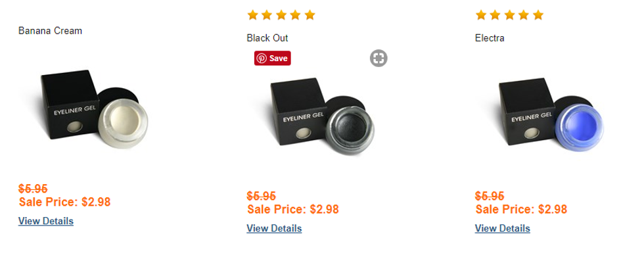The height and width of the screenshot is (263, 644).
Task: Click the zoom magnifier icon on Black Out
Action: click(x=379, y=58)
